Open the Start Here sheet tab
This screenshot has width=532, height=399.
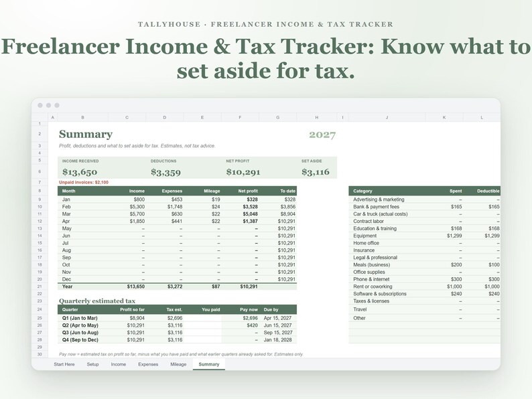tap(64, 364)
